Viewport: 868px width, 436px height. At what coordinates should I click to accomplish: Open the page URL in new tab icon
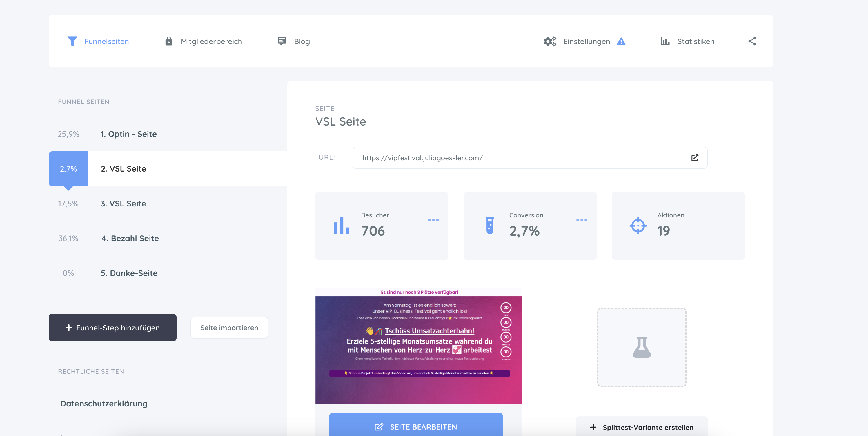[695, 158]
